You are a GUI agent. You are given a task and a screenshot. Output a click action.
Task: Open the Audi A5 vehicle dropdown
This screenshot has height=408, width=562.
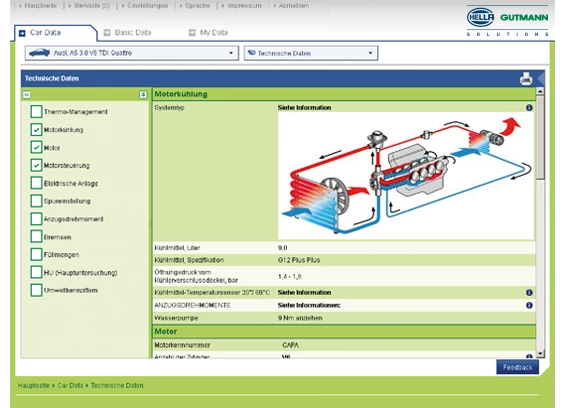[132, 53]
